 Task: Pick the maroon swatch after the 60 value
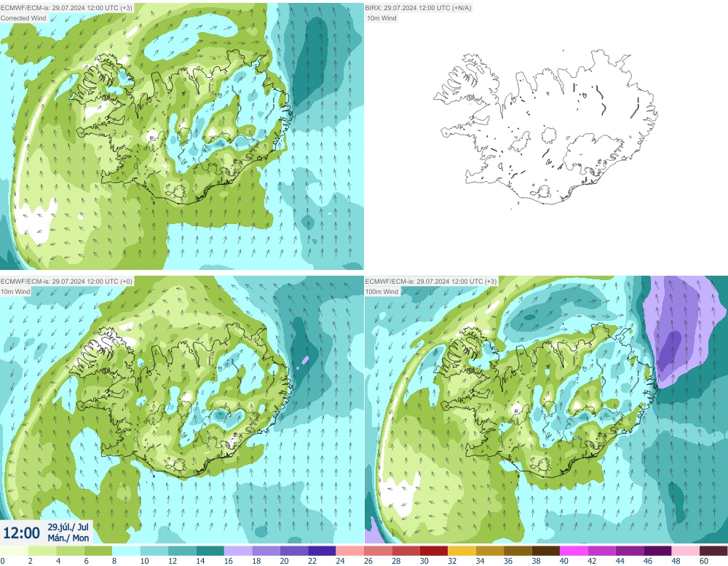tap(713, 551)
